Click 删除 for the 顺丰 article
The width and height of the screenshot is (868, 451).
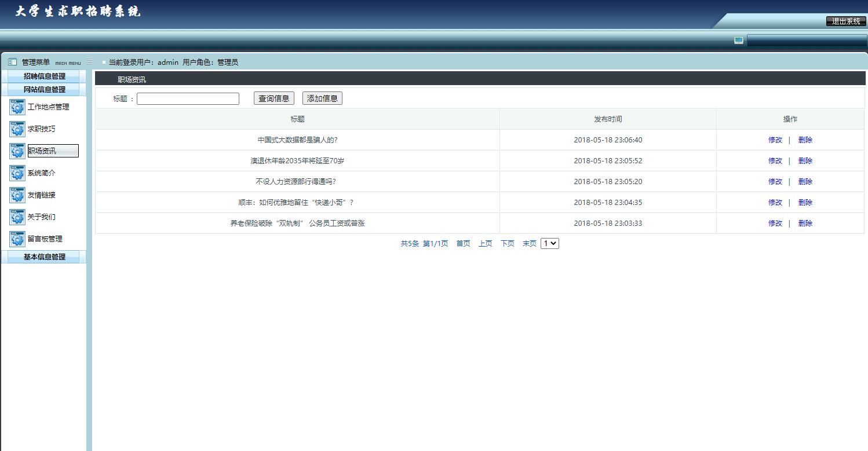[805, 202]
